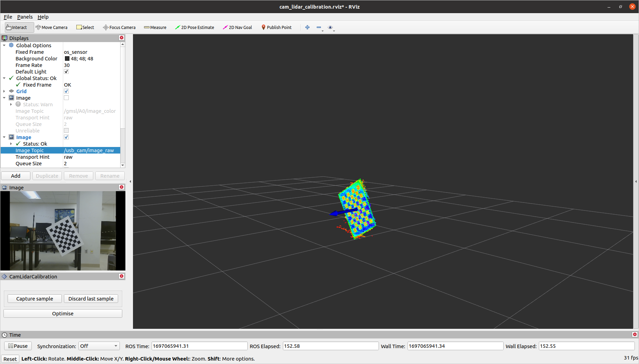Open the File menu
Screen dimensions: 639x364
[x=8, y=17]
